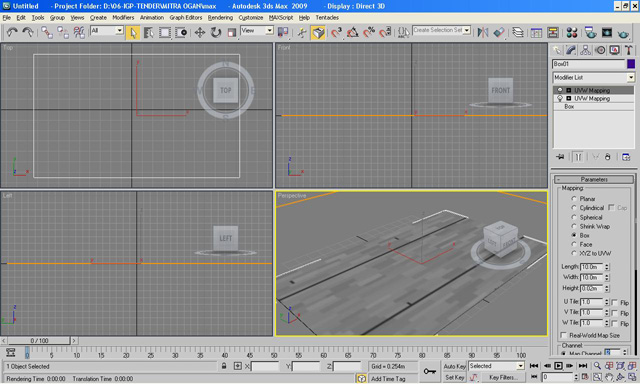This screenshot has height=384, width=640.
Task: Toggle lightbulb of second UVW Mapping modifier
Action: coord(560,99)
